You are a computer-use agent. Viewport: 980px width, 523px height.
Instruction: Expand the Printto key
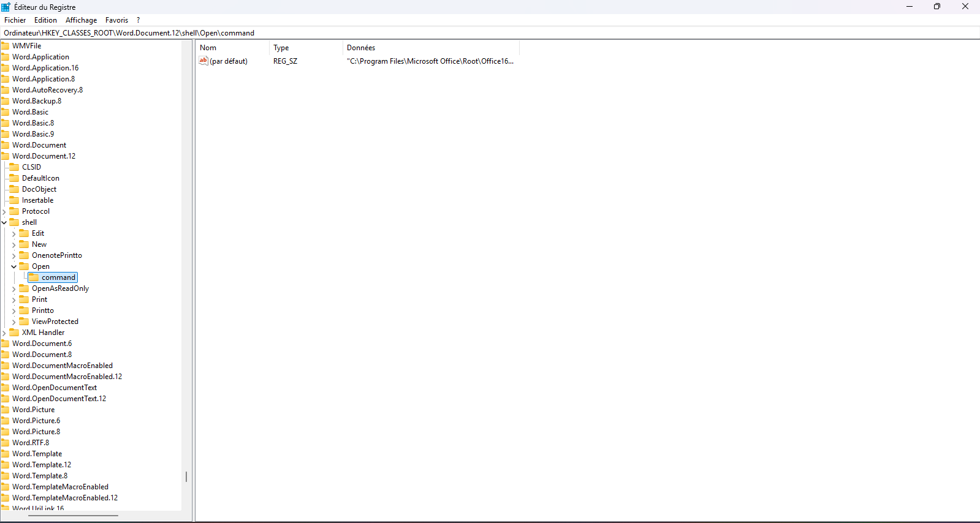pyautogui.click(x=13, y=310)
